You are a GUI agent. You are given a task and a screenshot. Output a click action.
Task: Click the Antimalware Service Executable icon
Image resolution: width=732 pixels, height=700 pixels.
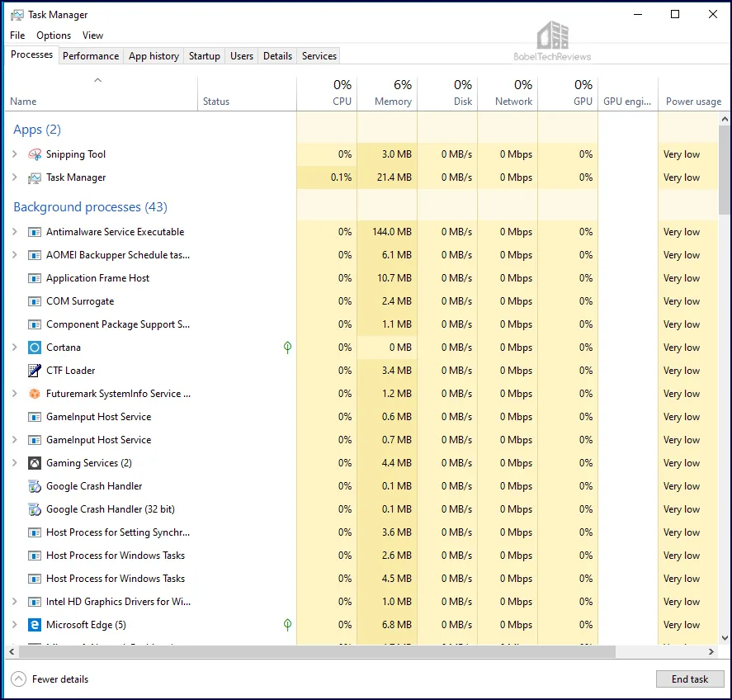(x=35, y=232)
